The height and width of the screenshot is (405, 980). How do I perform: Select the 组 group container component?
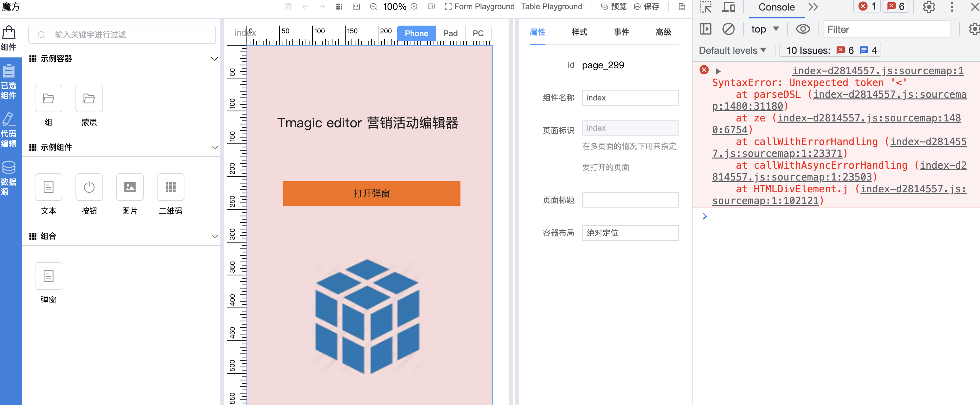(48, 105)
